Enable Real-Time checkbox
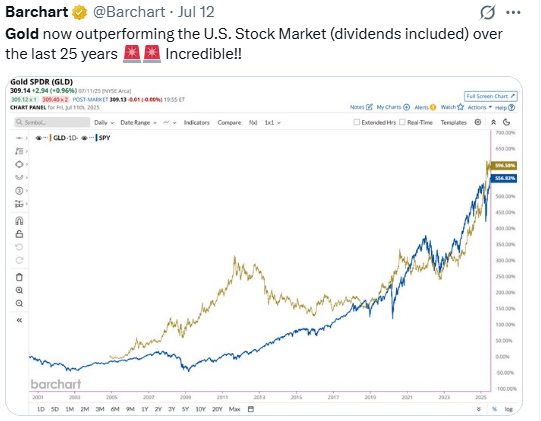Viewport: 541px width, 421px height. pos(402,122)
